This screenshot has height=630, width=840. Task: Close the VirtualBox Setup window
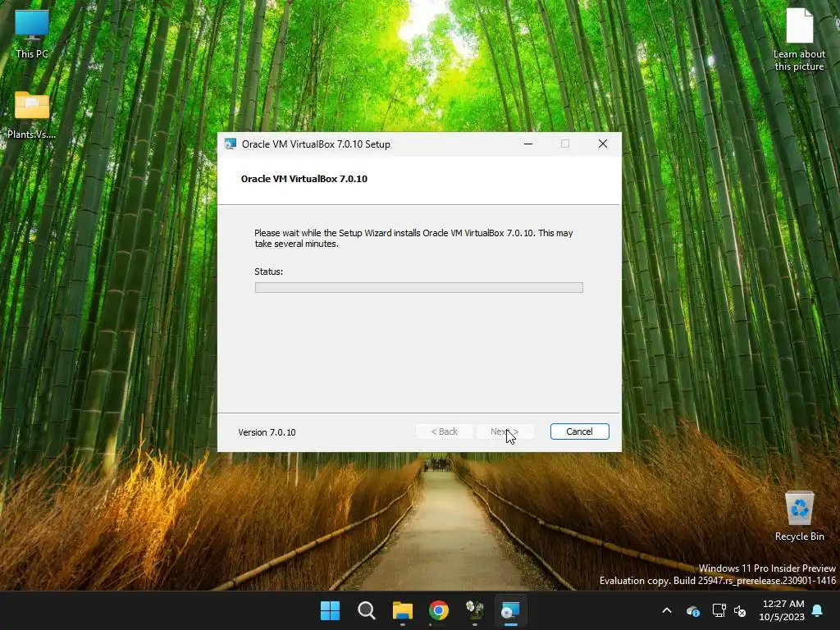click(603, 144)
